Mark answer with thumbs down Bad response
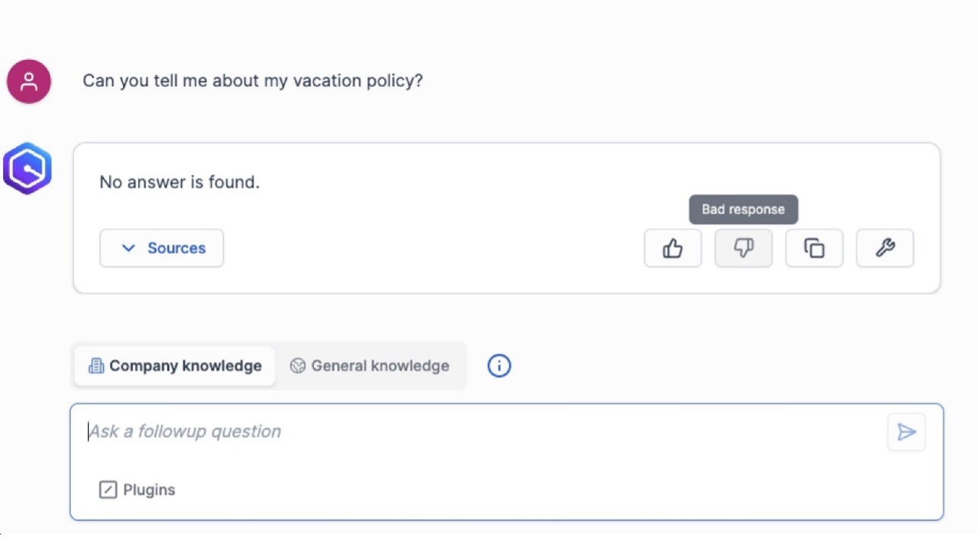 click(x=743, y=248)
